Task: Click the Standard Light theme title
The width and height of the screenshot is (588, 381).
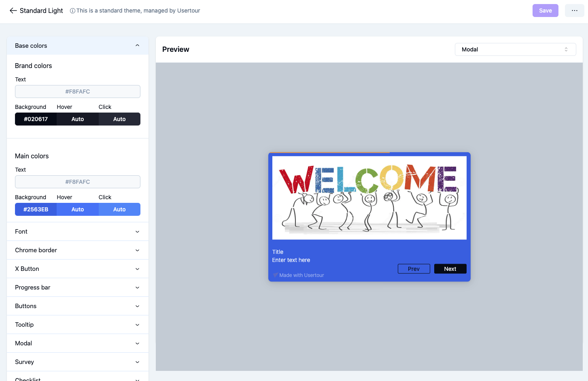Action: pos(41,11)
